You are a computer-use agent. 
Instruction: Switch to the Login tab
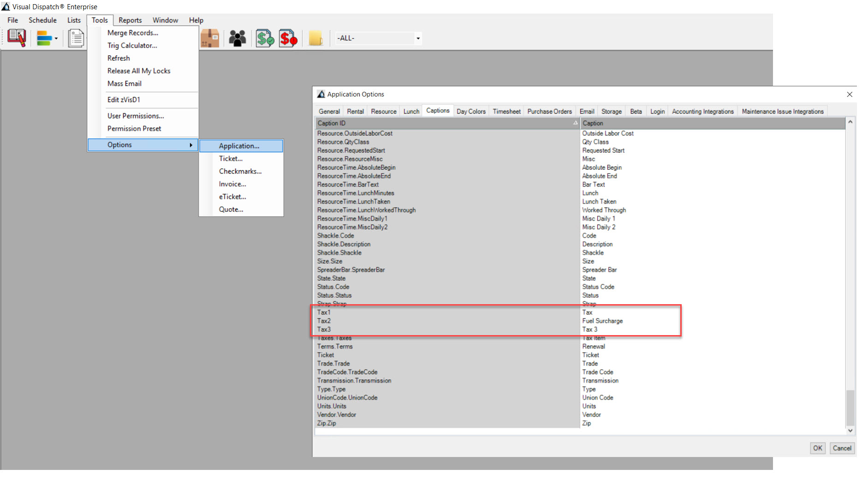point(657,111)
